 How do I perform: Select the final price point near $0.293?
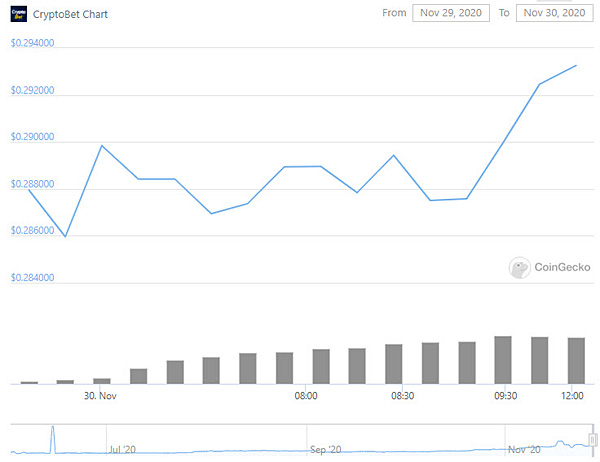click(576, 65)
